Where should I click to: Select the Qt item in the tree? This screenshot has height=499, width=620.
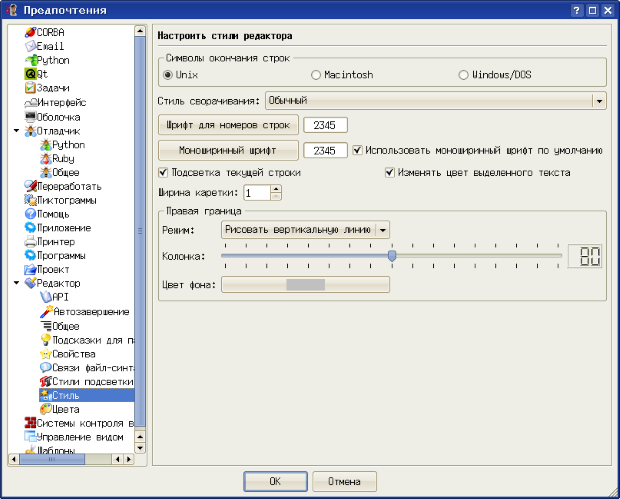pos(43,74)
